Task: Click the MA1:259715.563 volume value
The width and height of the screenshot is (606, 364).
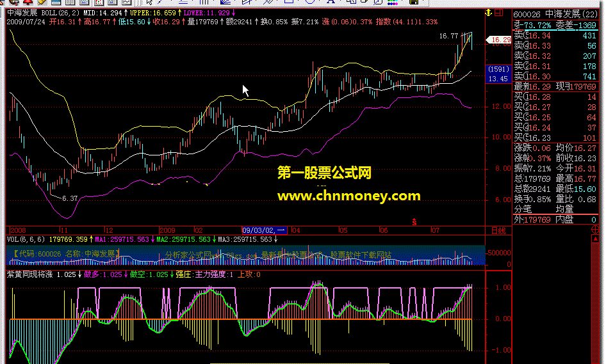Action: (122, 239)
